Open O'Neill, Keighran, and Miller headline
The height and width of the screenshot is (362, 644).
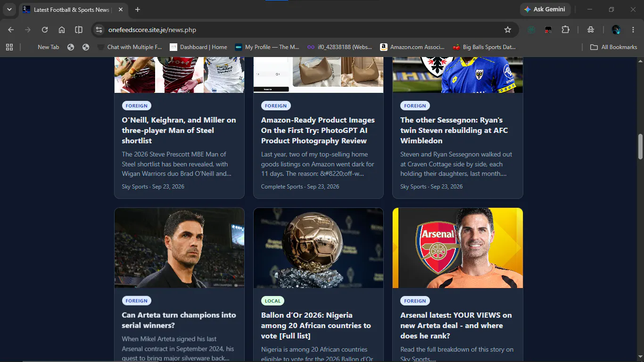[179, 131]
